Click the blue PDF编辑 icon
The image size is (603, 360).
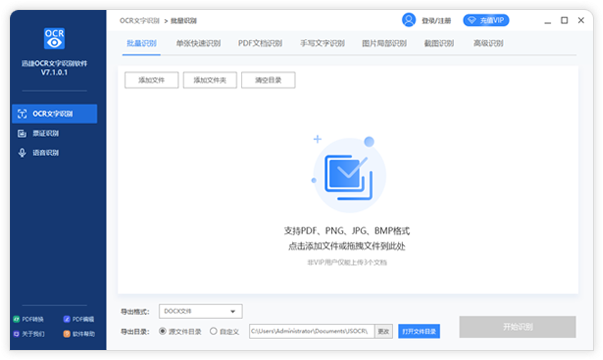pyautogui.click(x=67, y=319)
